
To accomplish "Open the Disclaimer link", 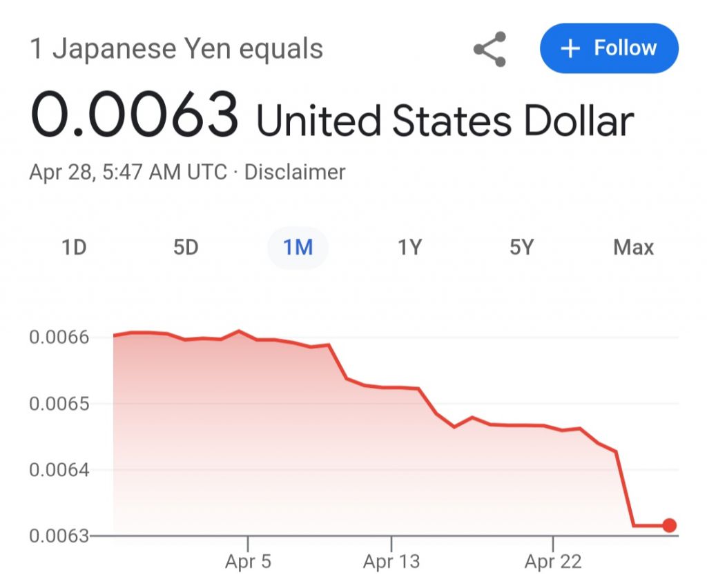I will (x=295, y=172).
